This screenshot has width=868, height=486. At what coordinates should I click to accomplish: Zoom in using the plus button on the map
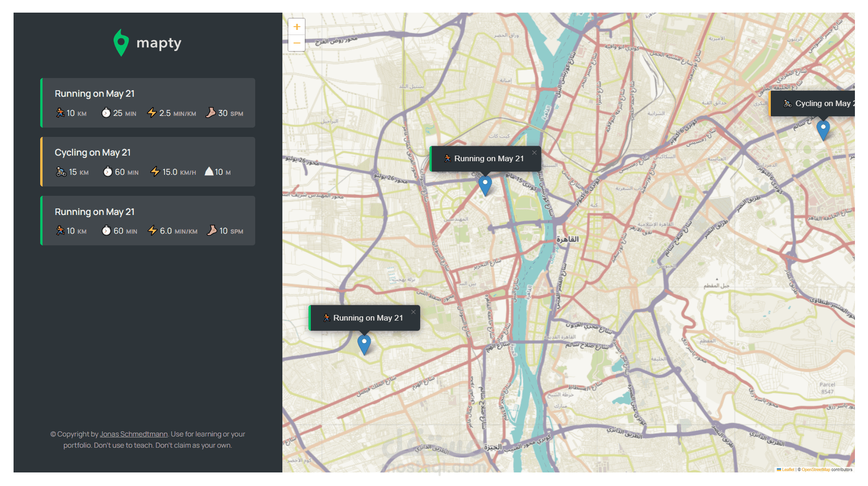click(297, 27)
